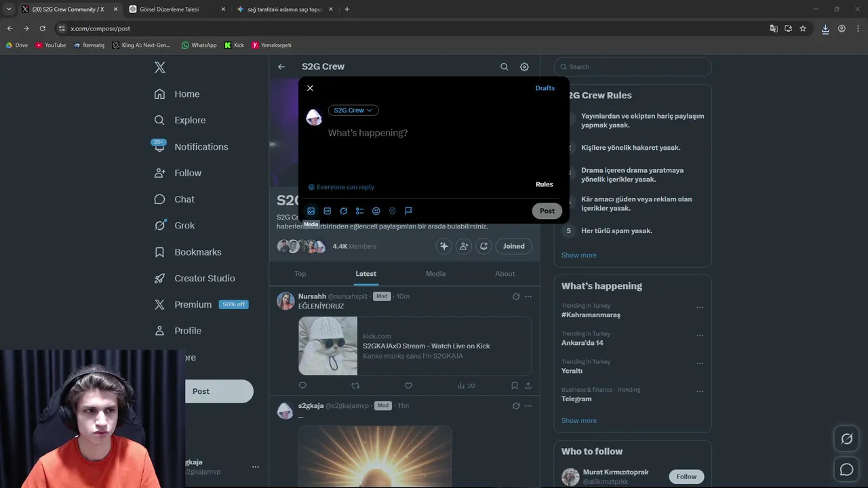Open more options for Telegram trend
This screenshot has height=488, width=868.
700,391
